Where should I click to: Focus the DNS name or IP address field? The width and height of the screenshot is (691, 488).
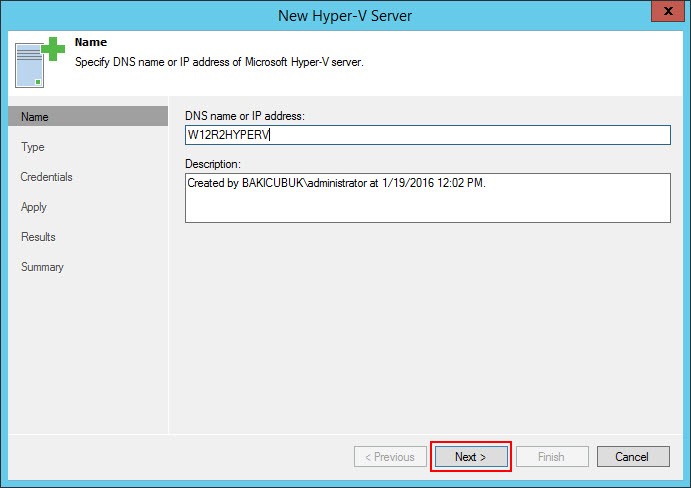click(x=427, y=135)
